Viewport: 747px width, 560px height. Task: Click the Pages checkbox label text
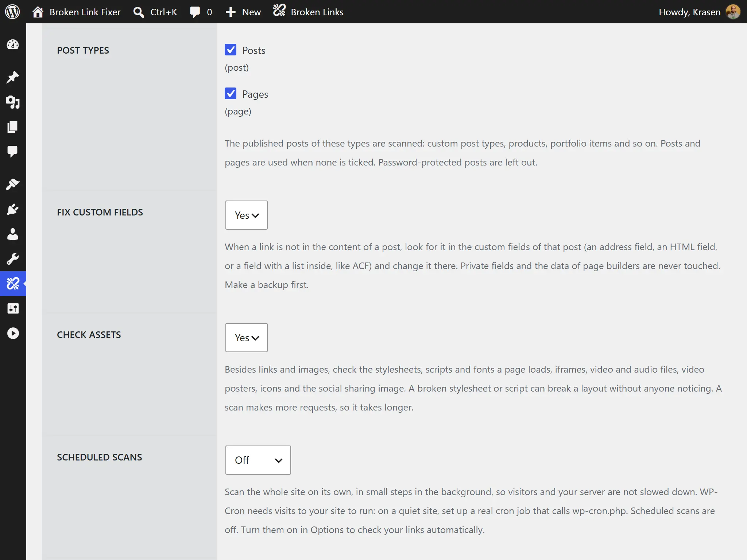coord(255,94)
